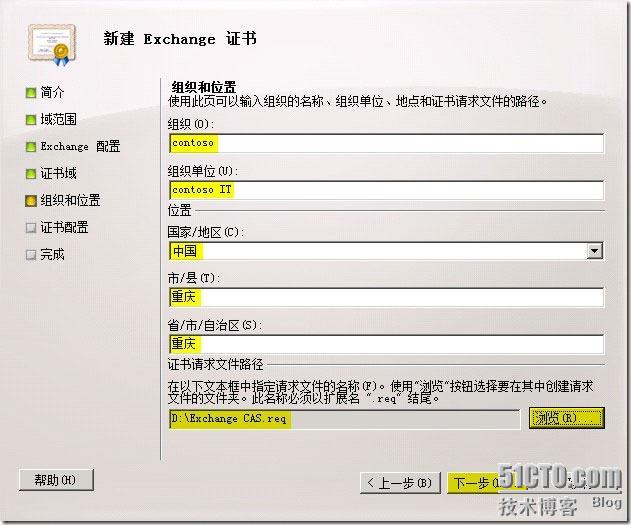Click the 组织 field containing contoso

tap(386, 144)
